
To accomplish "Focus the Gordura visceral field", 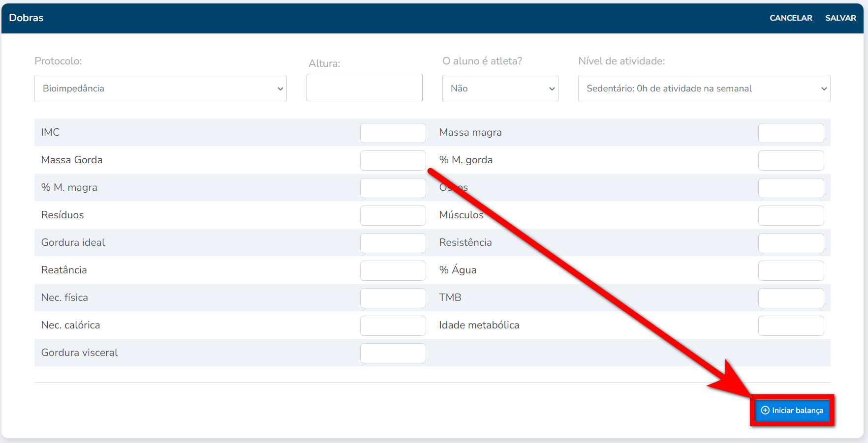I will coord(393,353).
